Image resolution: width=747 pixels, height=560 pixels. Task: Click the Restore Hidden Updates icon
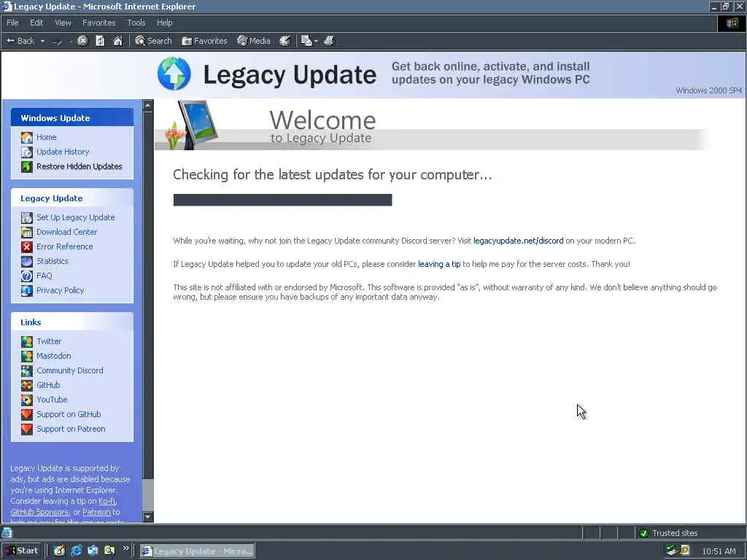pos(27,167)
